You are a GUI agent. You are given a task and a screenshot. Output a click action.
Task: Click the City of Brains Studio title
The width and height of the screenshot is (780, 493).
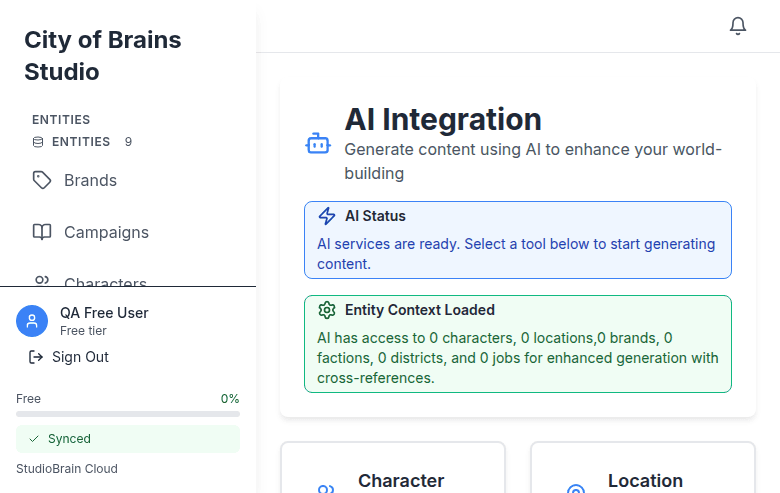coord(103,56)
